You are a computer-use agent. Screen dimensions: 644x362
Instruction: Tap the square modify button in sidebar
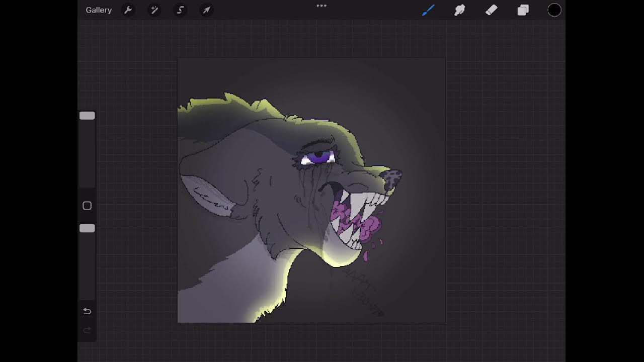87,206
